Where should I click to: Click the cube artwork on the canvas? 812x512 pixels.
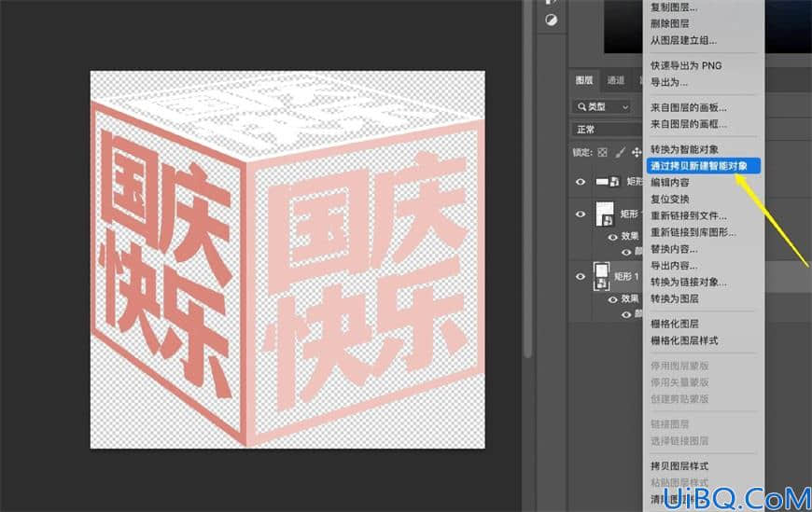pos(287,259)
